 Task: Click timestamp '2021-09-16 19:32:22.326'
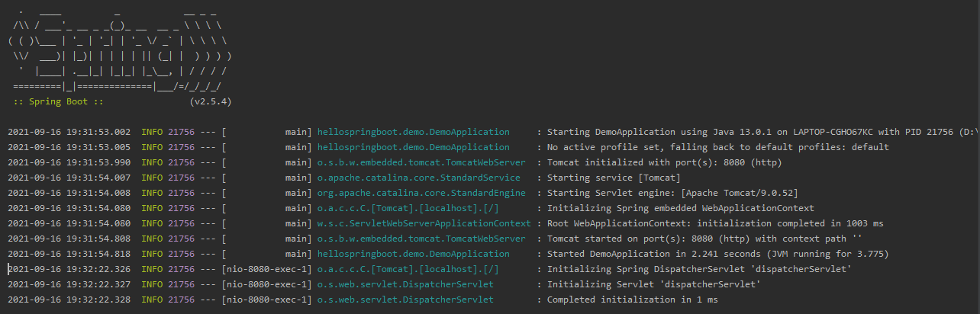(x=69, y=269)
